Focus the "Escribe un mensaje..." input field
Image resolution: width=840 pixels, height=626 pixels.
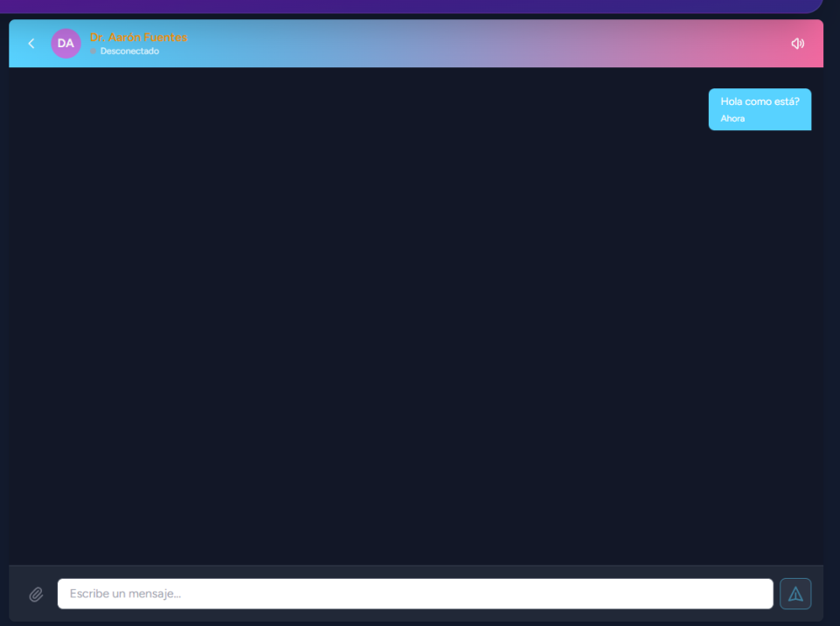[415, 594]
